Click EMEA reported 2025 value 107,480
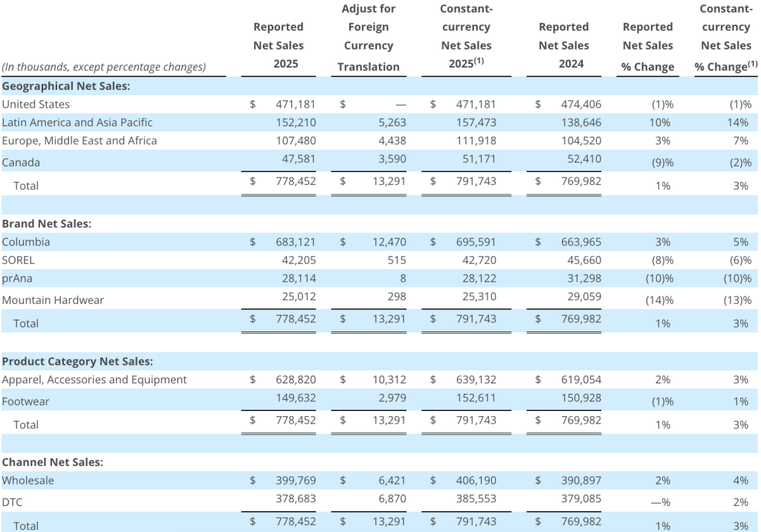Screen dimensions: 761x532 [x=296, y=140]
